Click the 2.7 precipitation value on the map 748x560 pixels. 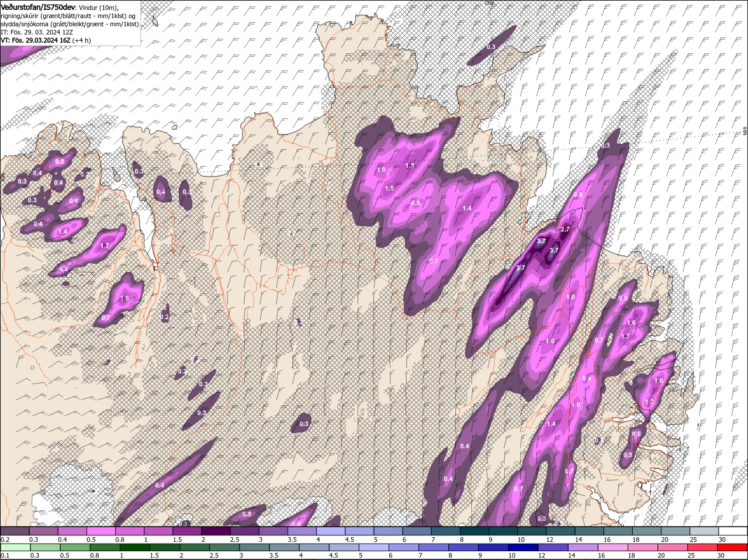tap(565, 230)
